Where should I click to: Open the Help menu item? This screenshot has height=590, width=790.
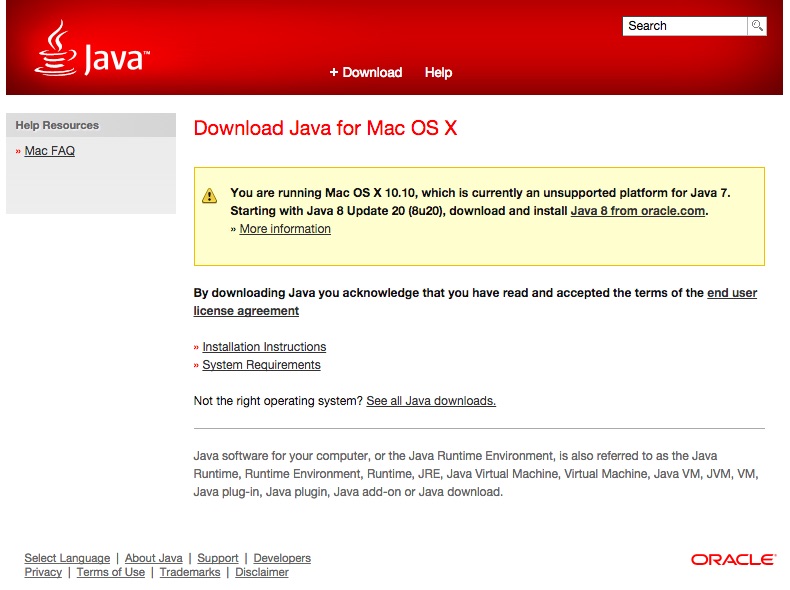click(x=438, y=72)
